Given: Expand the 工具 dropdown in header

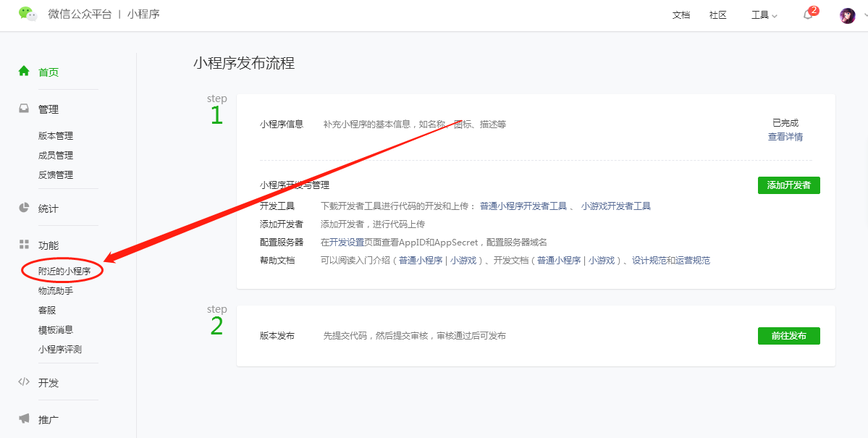Looking at the screenshot, I should (x=764, y=15).
